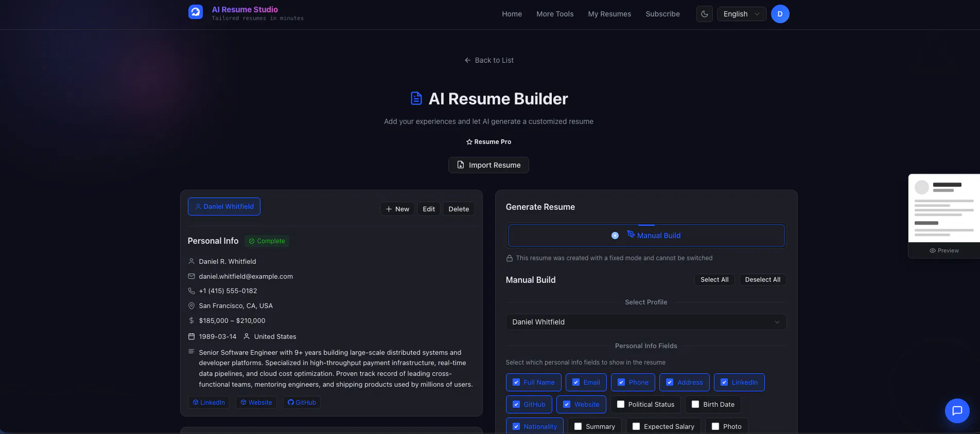Click the lock icon beside fixed mode notice
Screen dimensions: 980x434
[510, 258]
